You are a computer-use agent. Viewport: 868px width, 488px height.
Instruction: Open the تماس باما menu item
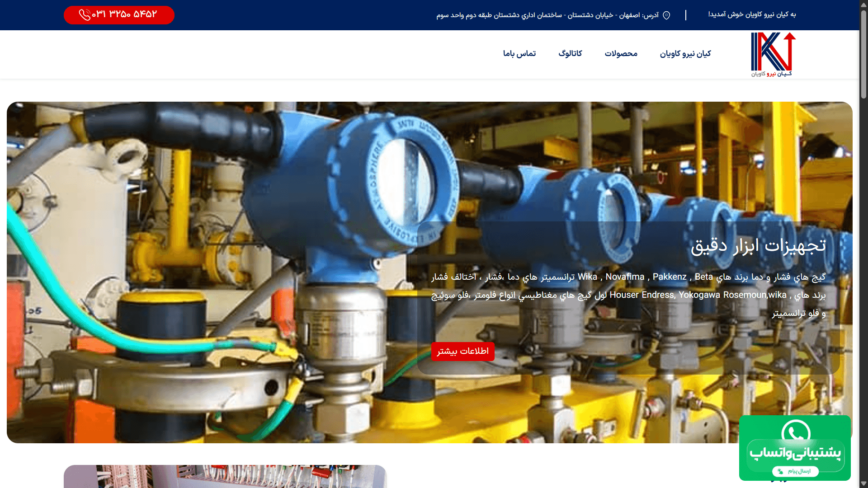point(519,54)
